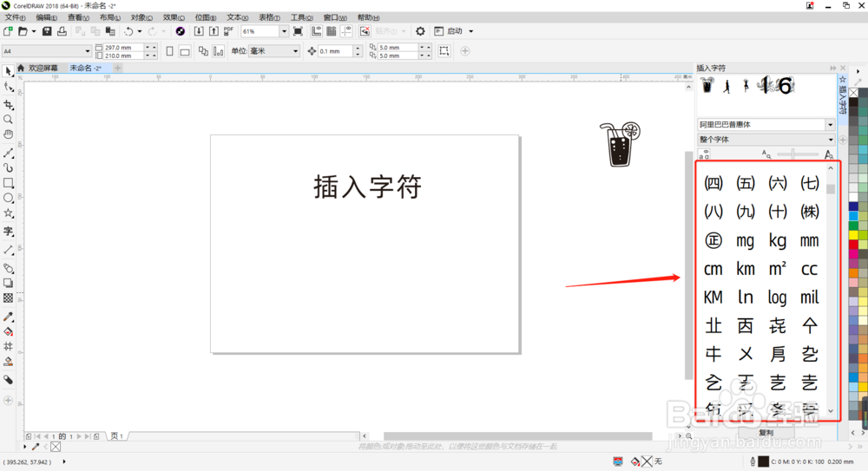Open the font 阿里巴巴普惠体 dropdown

(830, 125)
